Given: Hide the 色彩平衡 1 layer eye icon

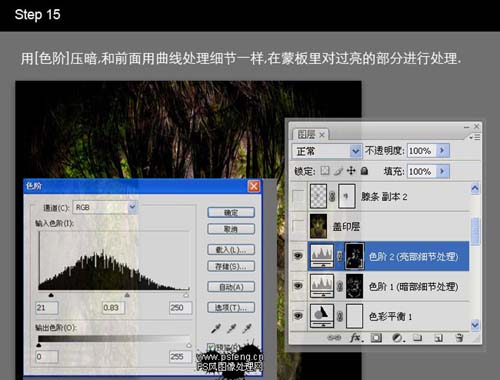Looking at the screenshot, I should (x=298, y=316).
